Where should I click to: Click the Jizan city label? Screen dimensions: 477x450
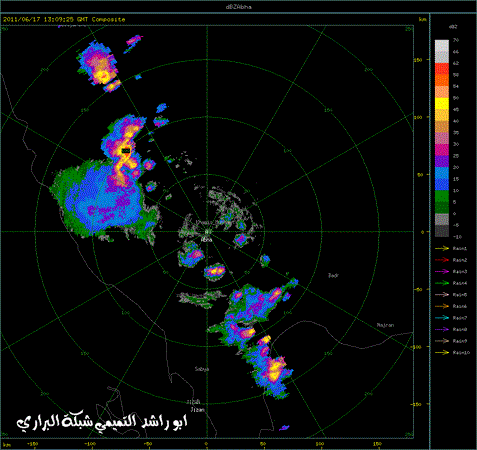coord(197,410)
